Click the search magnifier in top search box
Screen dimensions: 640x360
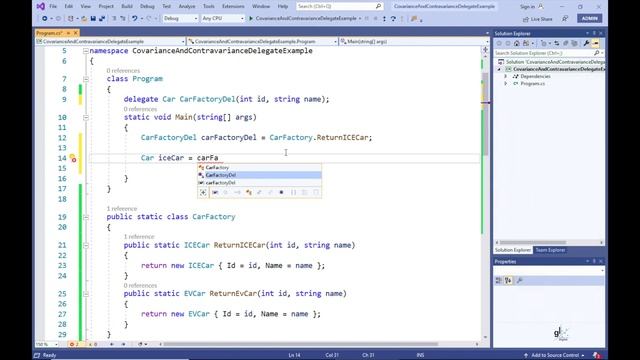point(378,6)
